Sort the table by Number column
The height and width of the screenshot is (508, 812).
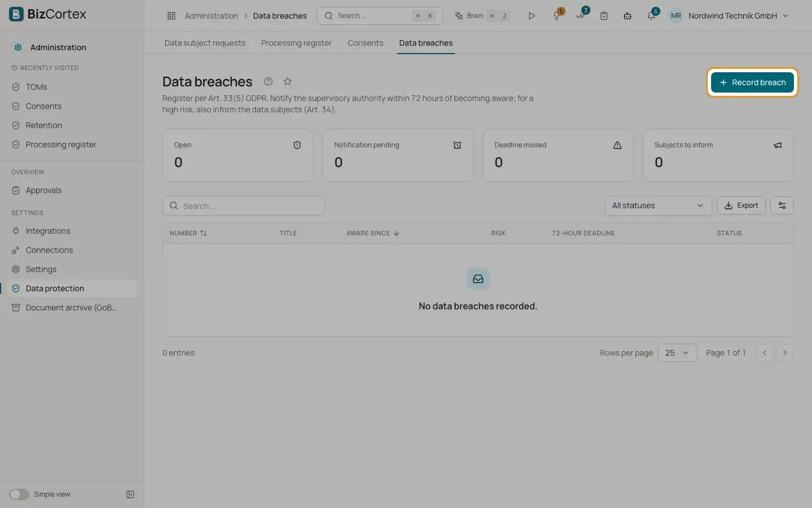pos(188,233)
